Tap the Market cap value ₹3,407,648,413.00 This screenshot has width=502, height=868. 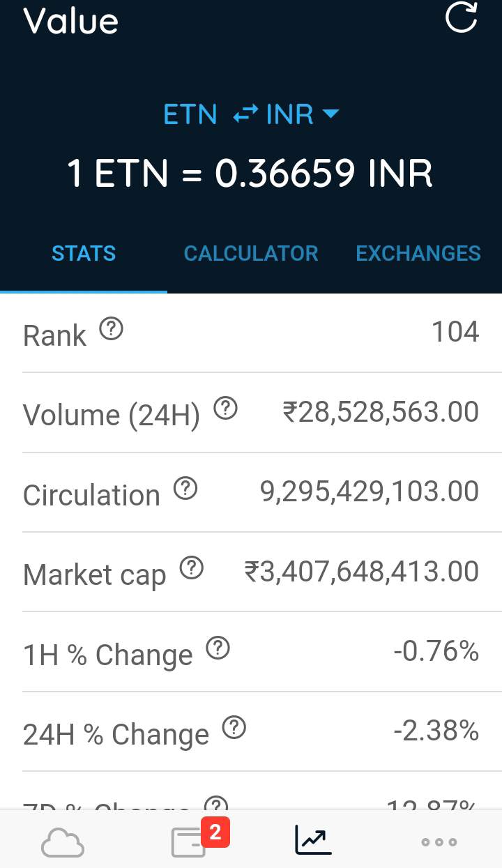pos(361,572)
